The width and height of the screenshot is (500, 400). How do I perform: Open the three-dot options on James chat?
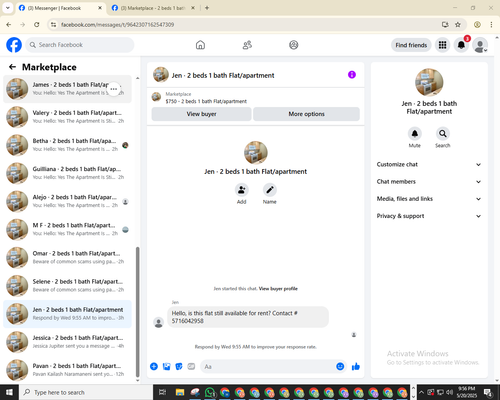pyautogui.click(x=114, y=89)
